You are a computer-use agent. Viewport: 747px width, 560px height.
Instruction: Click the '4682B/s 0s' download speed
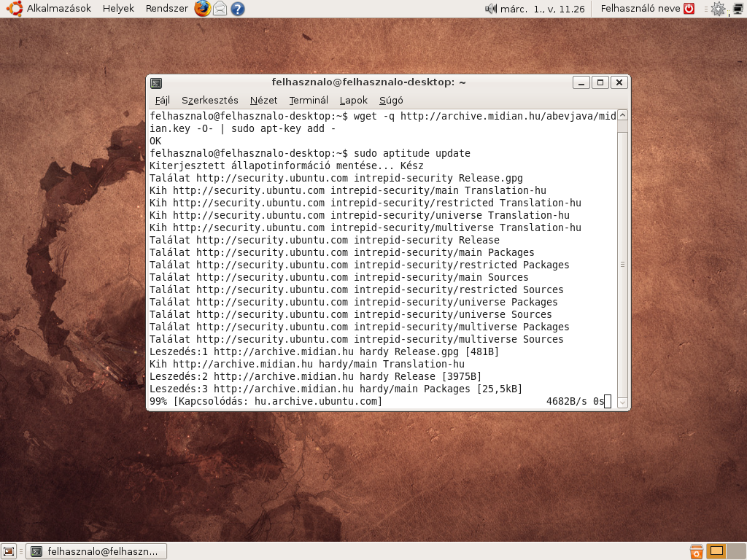575,401
